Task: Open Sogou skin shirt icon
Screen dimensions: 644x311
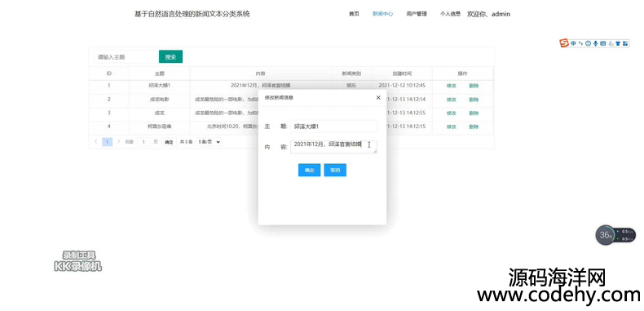Action: [x=618, y=43]
